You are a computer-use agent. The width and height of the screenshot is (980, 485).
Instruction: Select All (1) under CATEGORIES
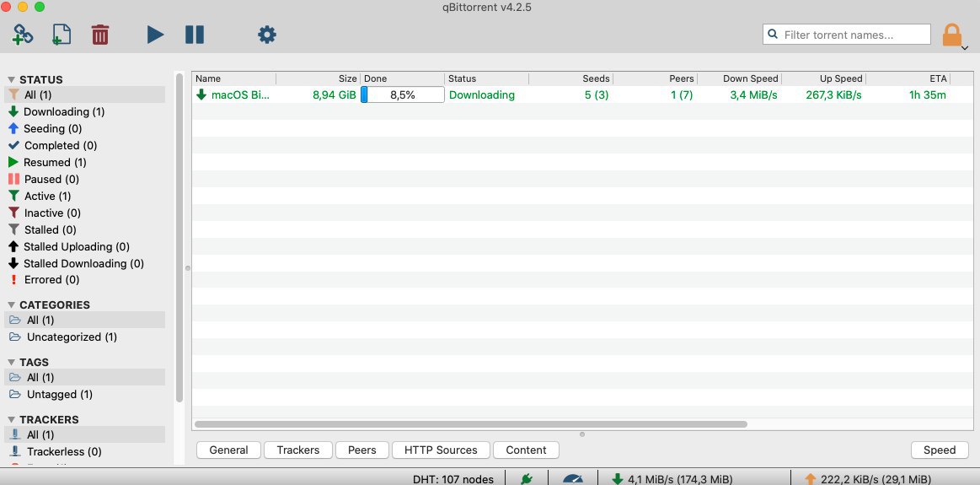[84, 321]
